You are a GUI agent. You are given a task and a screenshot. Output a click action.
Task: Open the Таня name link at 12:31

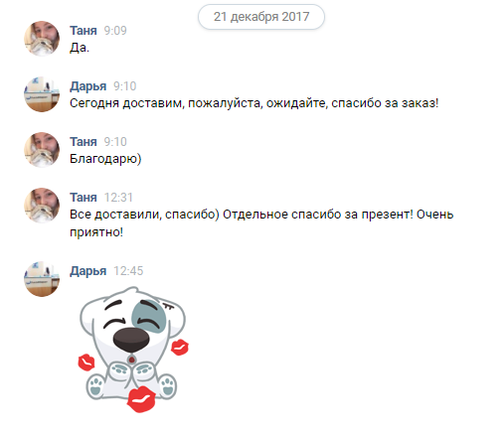84,198
